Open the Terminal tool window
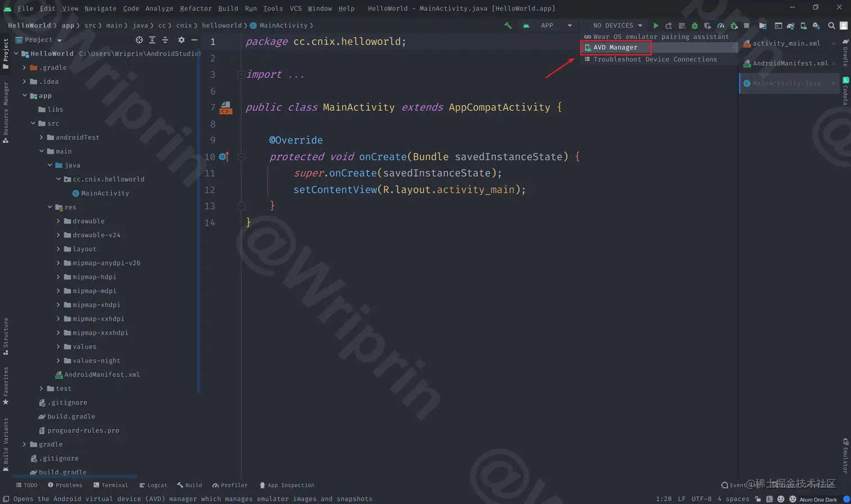This screenshot has width=851, height=504. point(111,485)
